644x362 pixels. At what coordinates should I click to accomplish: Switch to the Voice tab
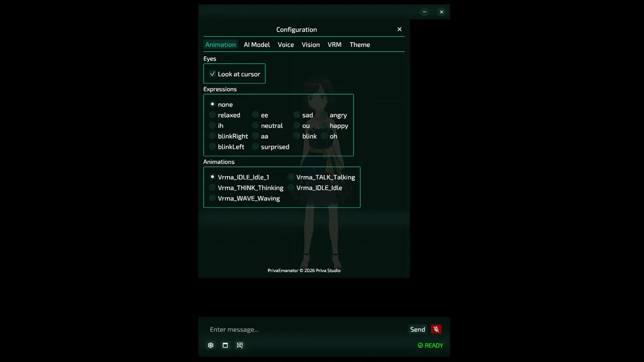286,45
